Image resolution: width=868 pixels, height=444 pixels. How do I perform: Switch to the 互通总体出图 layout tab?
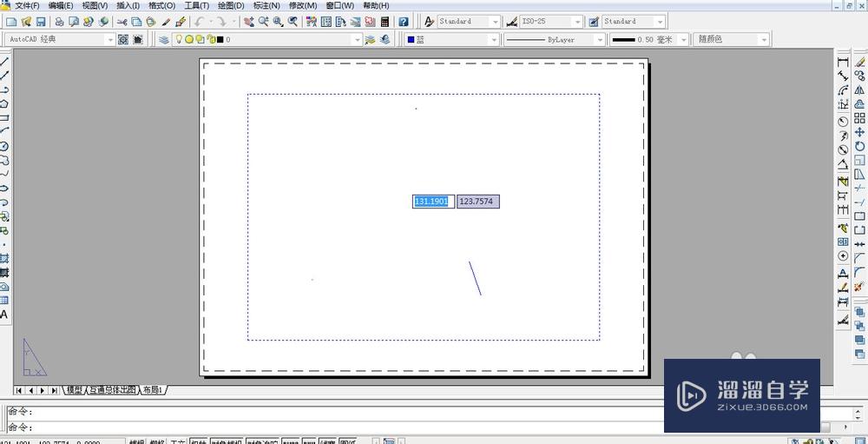(112, 390)
